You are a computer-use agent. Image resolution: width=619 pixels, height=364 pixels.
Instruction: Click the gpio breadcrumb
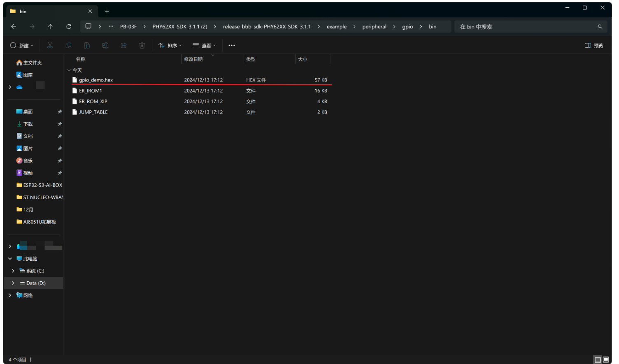coord(407,26)
